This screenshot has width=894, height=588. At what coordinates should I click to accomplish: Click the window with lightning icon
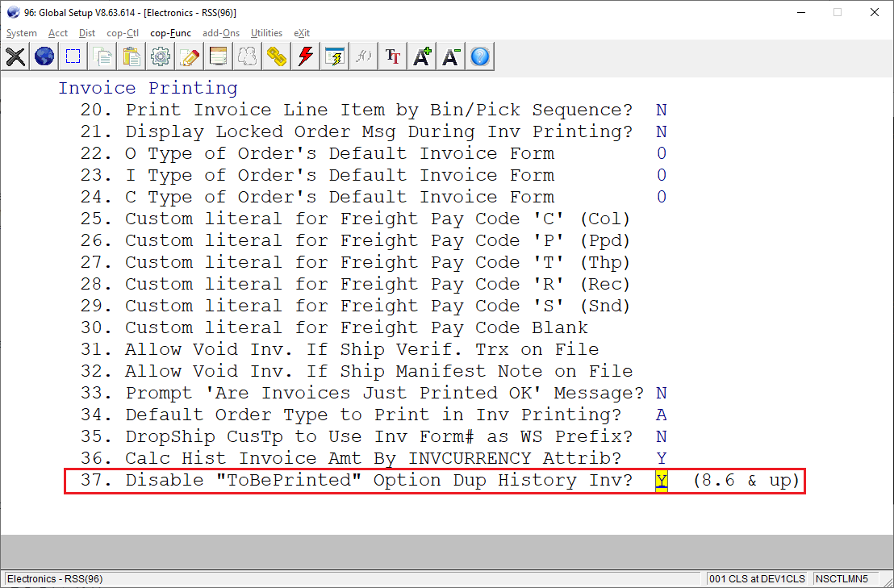[336, 56]
